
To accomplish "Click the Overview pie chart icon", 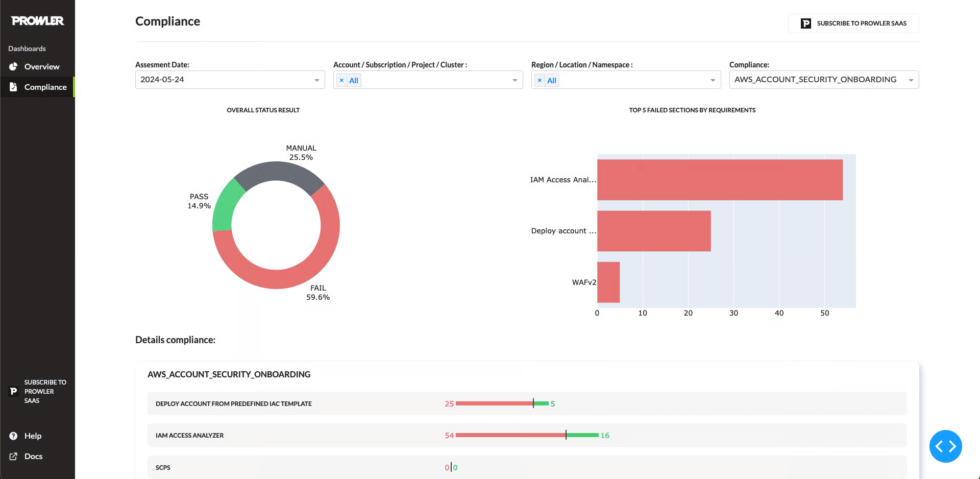I will (14, 66).
